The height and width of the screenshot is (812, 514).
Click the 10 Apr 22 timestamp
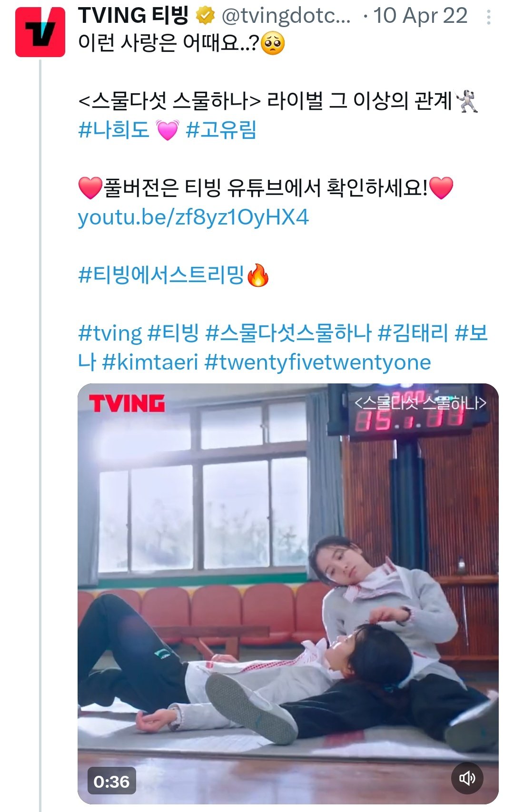(x=420, y=16)
